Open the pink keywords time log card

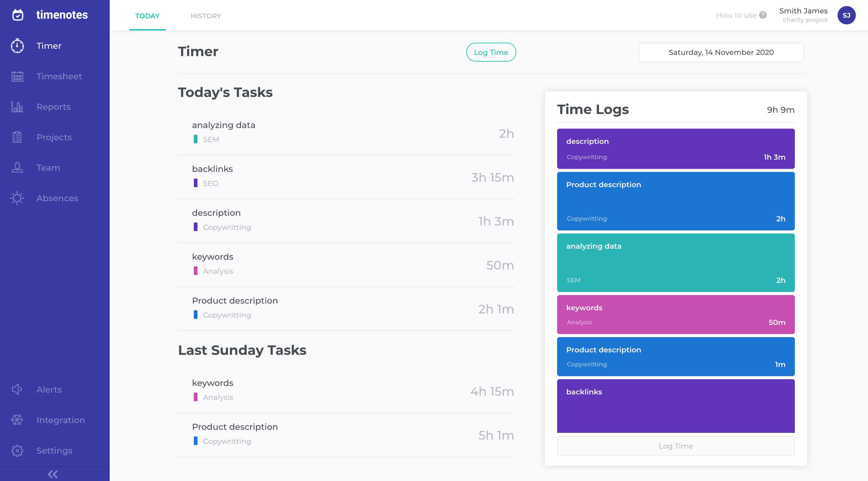click(675, 315)
